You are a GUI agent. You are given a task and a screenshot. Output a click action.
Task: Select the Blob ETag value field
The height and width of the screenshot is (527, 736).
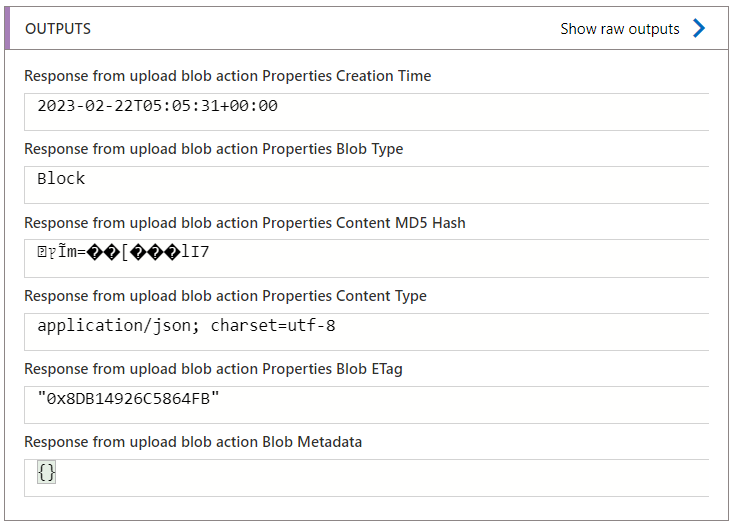click(367, 405)
